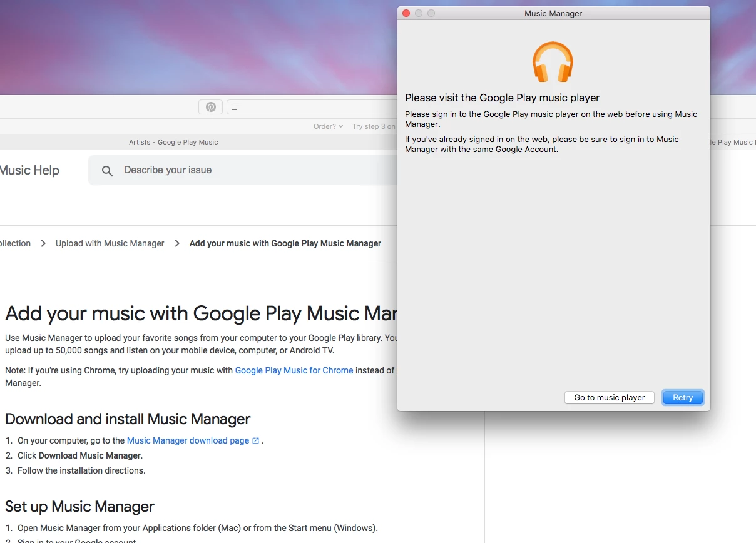Click the Follow the installation directions step
Image resolution: width=756 pixels, height=543 pixels.
coord(81,470)
